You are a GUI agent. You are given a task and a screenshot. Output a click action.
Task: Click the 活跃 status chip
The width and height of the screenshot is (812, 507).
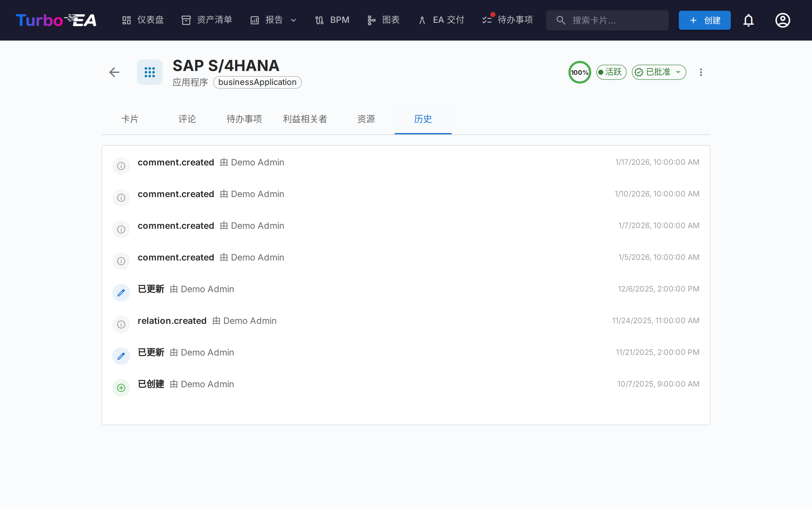click(x=611, y=72)
